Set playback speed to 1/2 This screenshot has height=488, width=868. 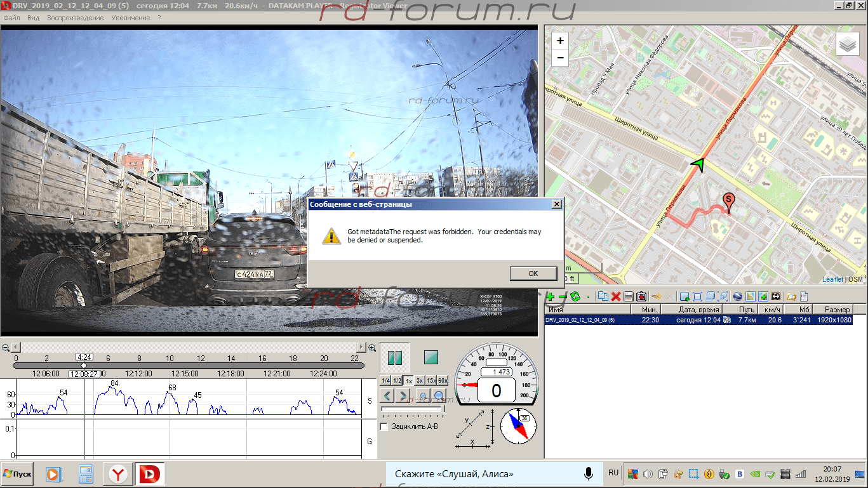pos(397,381)
